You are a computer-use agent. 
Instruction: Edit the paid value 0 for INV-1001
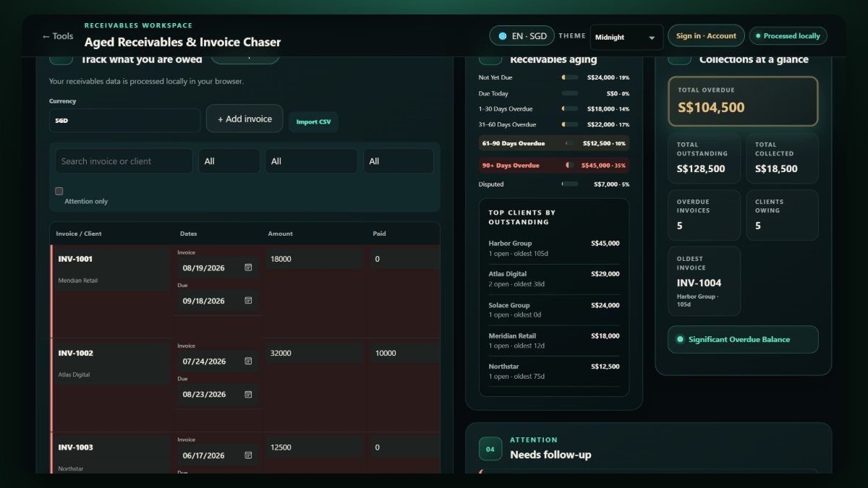[405, 259]
